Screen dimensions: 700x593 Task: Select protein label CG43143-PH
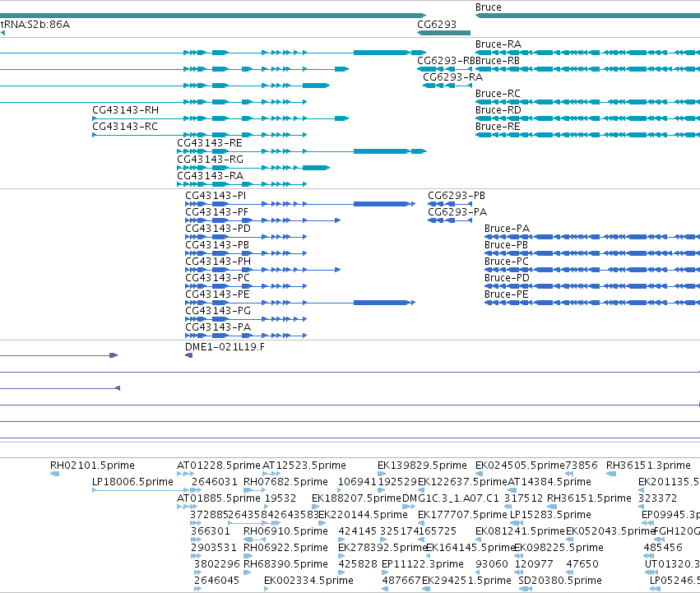tap(218, 262)
